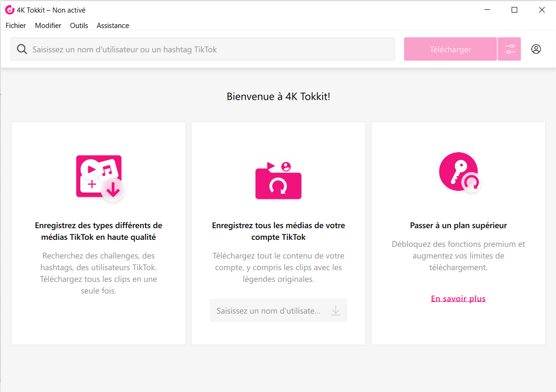Maximize the 4K Tokkit window
This screenshot has height=392, width=556.
coord(514,10)
